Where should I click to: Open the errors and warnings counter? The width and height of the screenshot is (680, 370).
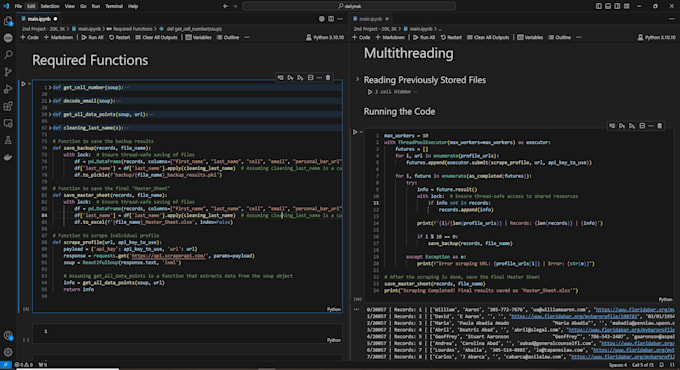coord(24,365)
